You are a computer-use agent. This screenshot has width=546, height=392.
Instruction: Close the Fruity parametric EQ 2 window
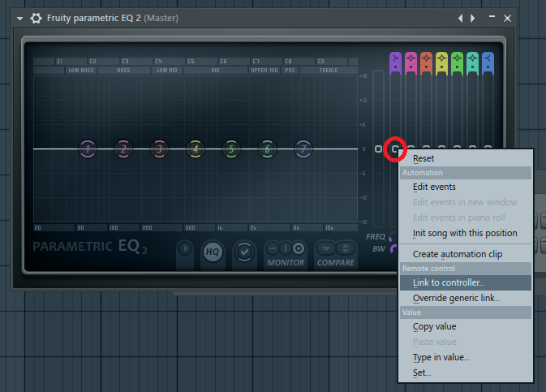point(507,18)
